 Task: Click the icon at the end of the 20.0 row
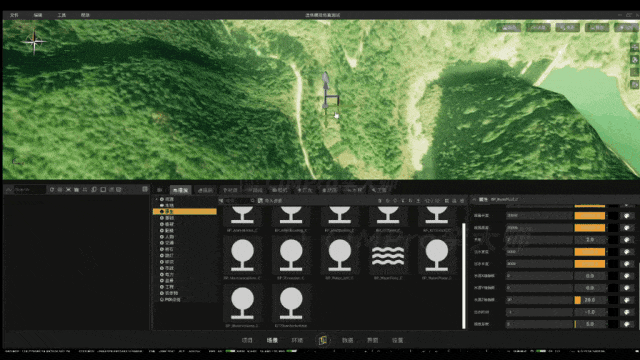tap(627, 300)
